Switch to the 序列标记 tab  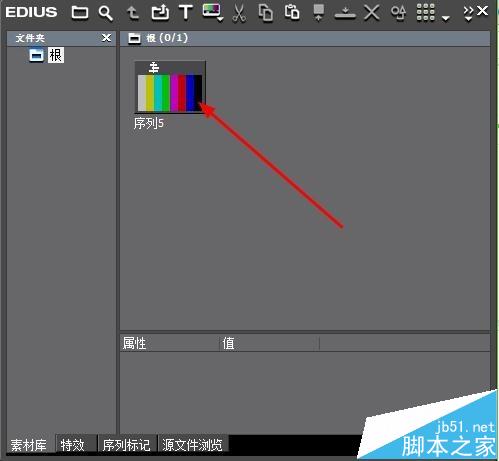[x=127, y=445]
